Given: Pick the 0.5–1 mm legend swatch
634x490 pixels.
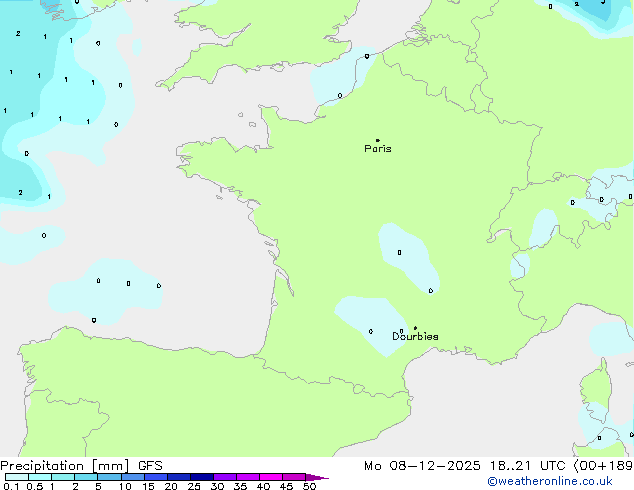Looking at the screenshot, I should pyautogui.click(x=40, y=477).
